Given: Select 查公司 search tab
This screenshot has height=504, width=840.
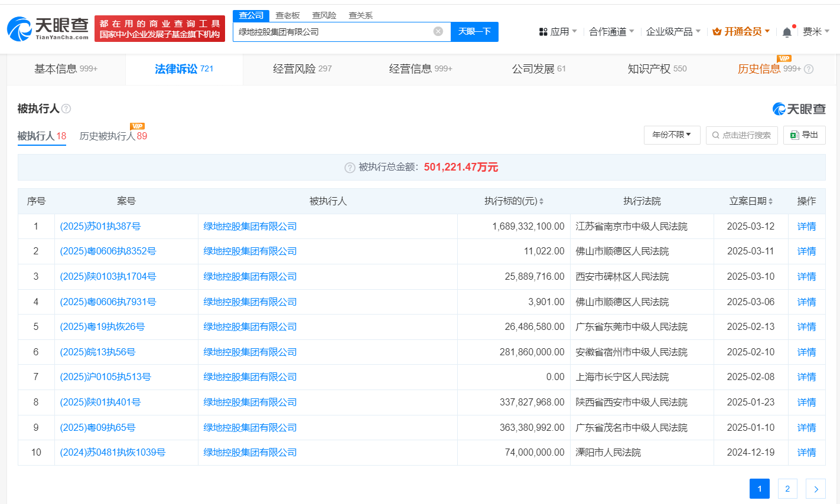Looking at the screenshot, I should point(251,15).
